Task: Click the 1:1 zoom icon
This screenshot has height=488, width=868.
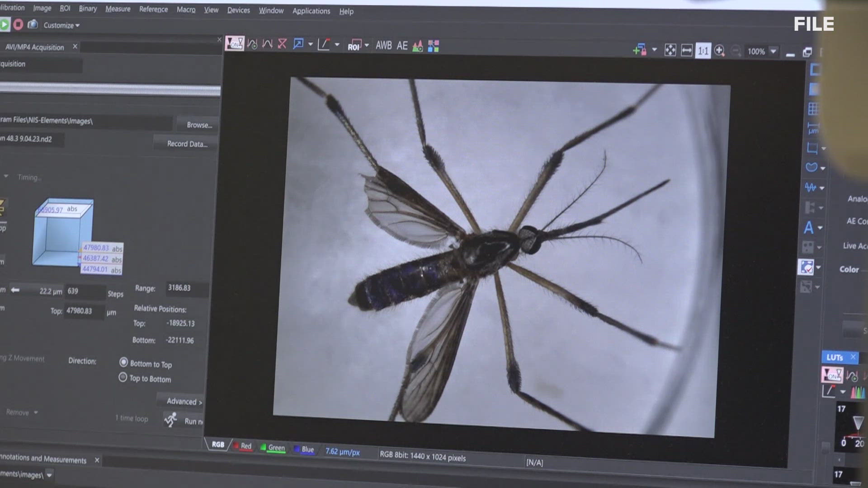Action: [703, 51]
